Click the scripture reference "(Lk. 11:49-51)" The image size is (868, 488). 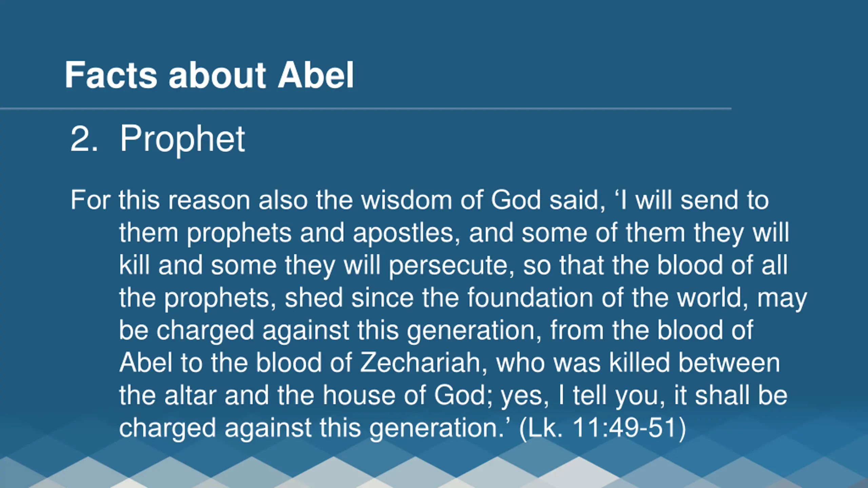click(x=603, y=428)
